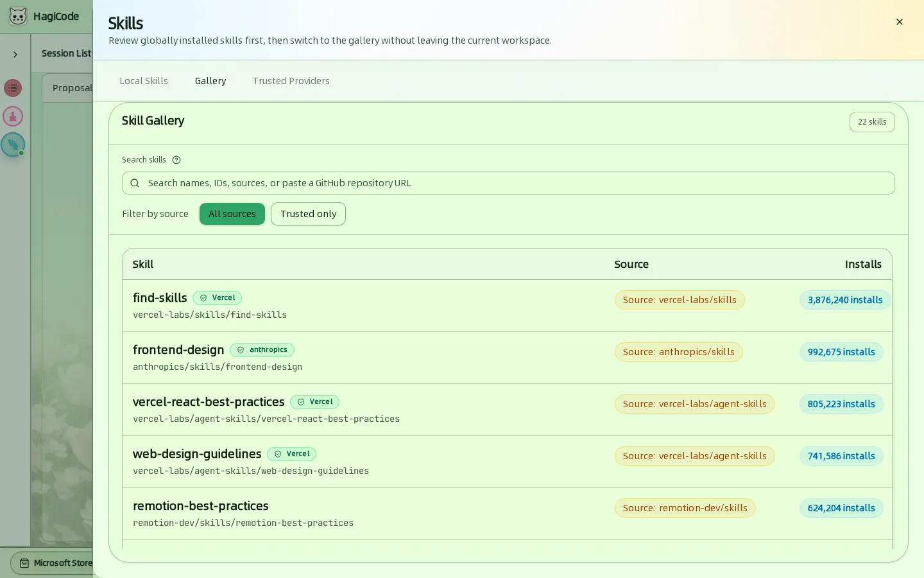The image size is (924, 578).
Task: Open the vercel-react-best-practices skill name
Action: [209, 402]
